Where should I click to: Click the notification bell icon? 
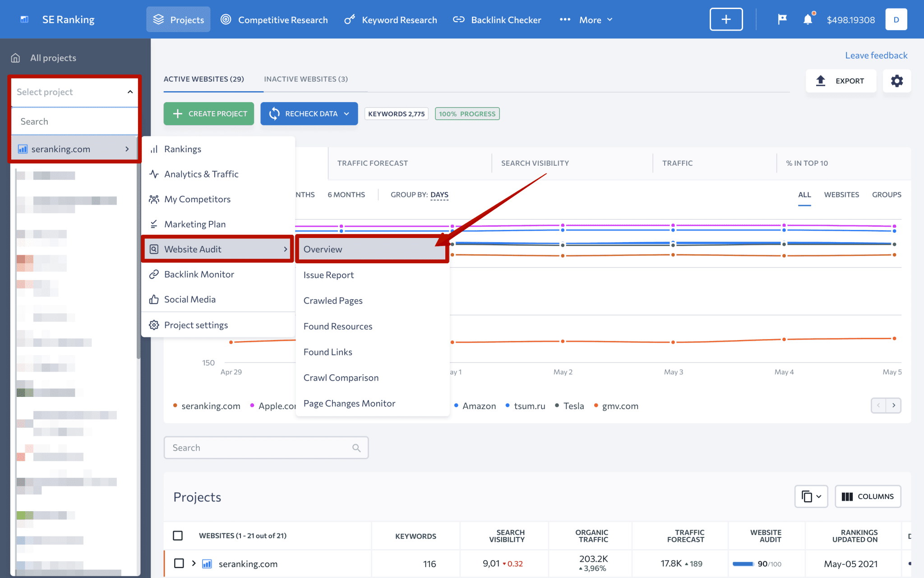click(808, 20)
